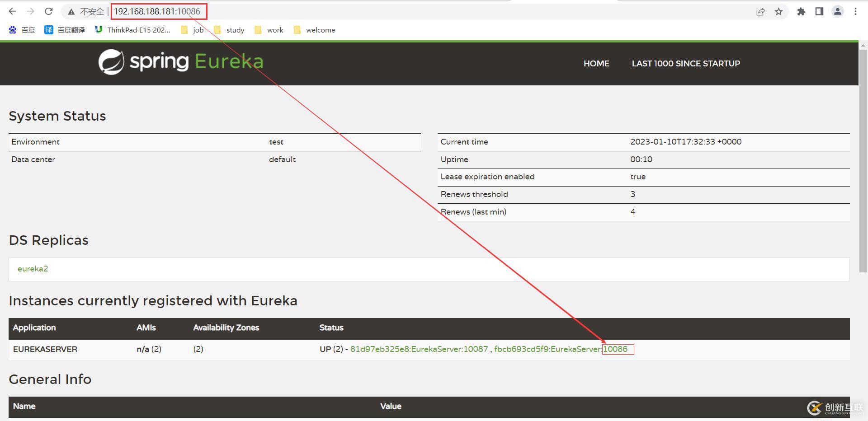The image size is (868, 421).
Task: Click the Application column header
Action: click(x=34, y=328)
